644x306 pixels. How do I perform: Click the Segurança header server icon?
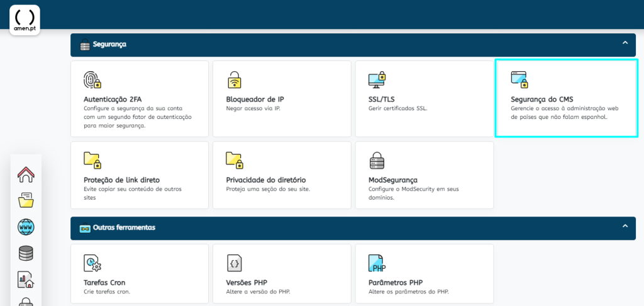(85, 45)
